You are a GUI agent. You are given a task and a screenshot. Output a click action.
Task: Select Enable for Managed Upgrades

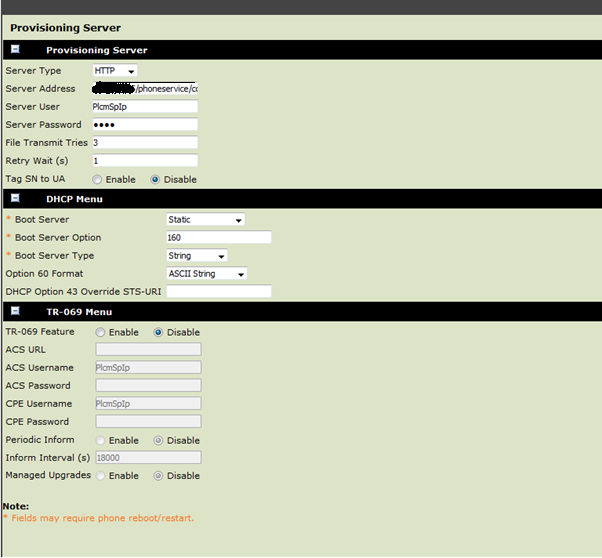click(x=100, y=476)
